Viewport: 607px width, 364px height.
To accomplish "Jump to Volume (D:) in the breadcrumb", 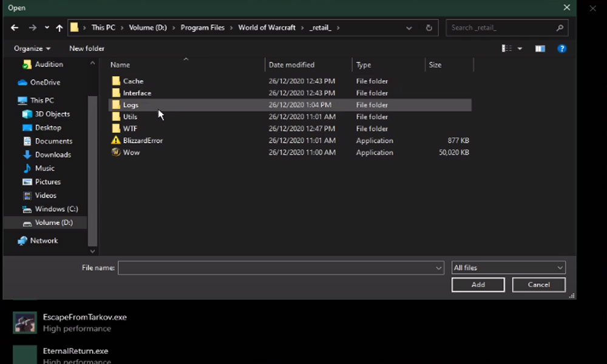I will coord(148,28).
